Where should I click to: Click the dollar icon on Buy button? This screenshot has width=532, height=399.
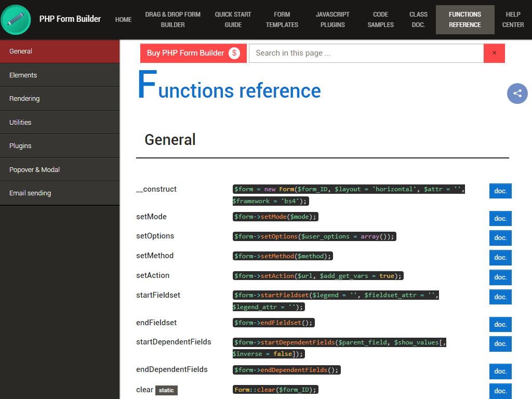click(x=234, y=53)
